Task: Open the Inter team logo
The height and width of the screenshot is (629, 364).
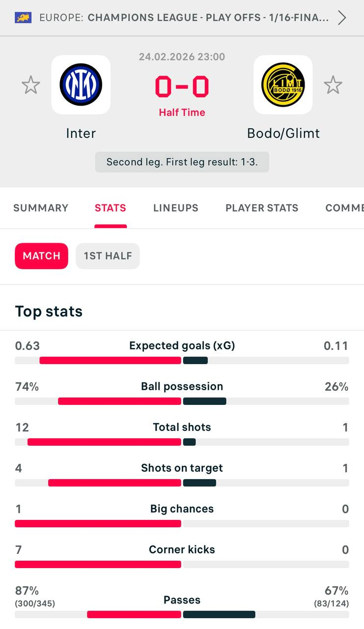Action: (x=81, y=85)
